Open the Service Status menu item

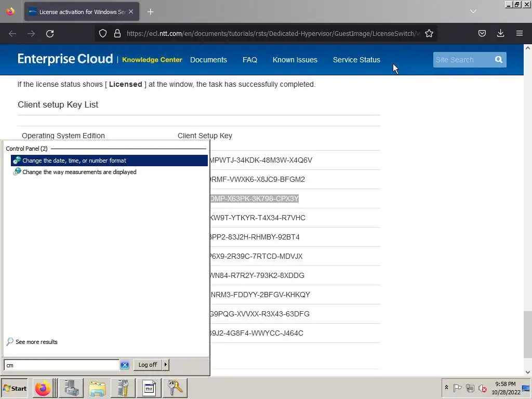point(356,60)
